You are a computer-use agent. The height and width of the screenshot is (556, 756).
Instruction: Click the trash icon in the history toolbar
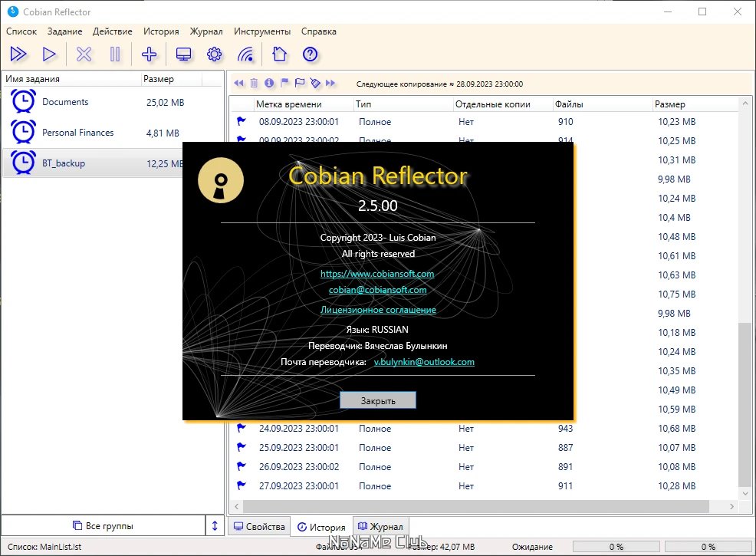[x=254, y=83]
